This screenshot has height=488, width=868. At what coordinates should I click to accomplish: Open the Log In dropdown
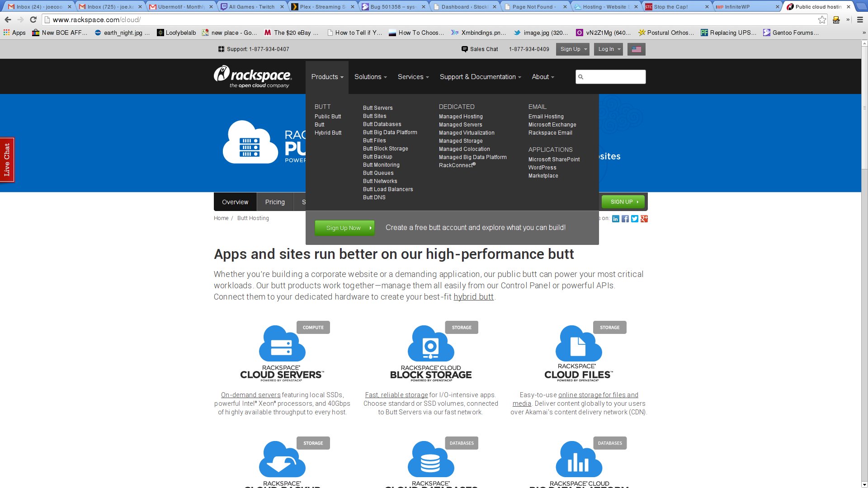609,49
